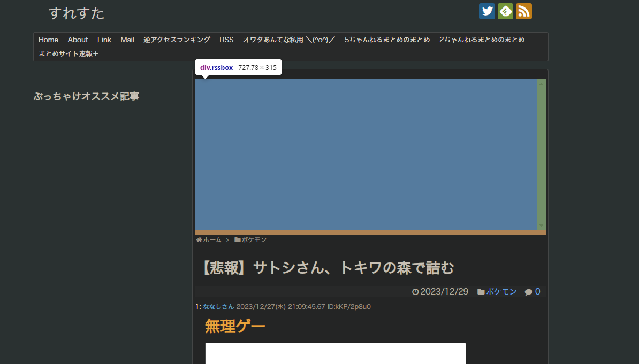Go to the すれすた site title
Screen dimensions: 639x364
click(x=77, y=13)
